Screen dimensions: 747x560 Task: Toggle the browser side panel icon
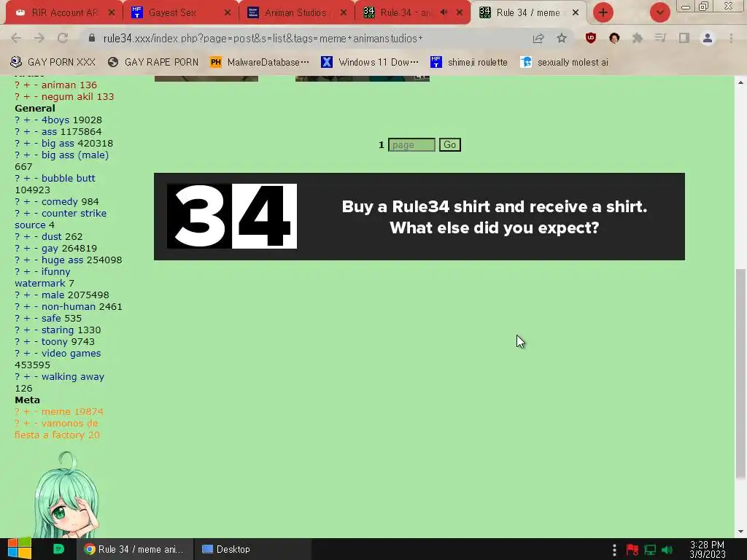(x=684, y=38)
